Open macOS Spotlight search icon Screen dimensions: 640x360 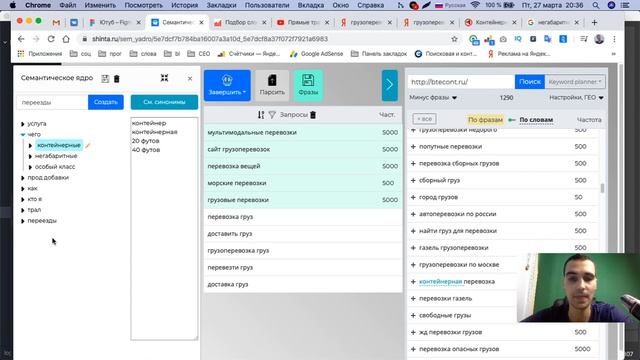point(596,5)
